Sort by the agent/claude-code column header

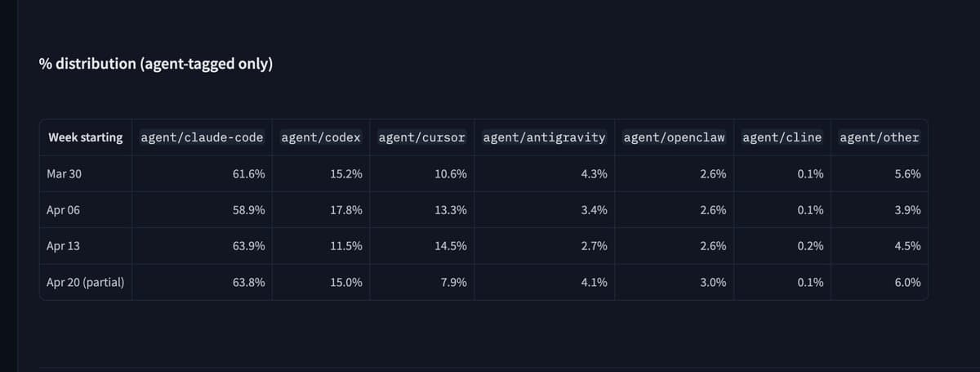pos(202,137)
